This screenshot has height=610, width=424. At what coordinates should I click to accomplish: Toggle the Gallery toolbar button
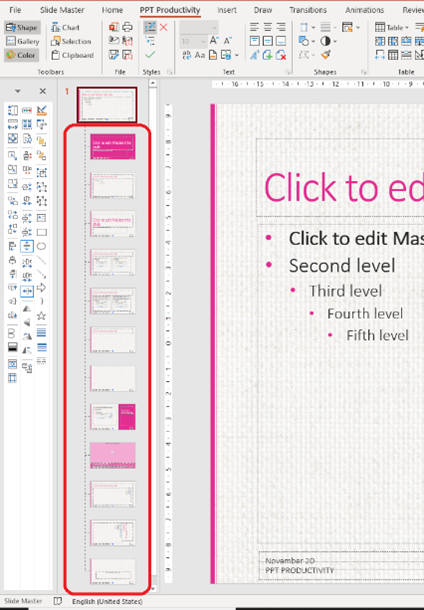[23, 41]
